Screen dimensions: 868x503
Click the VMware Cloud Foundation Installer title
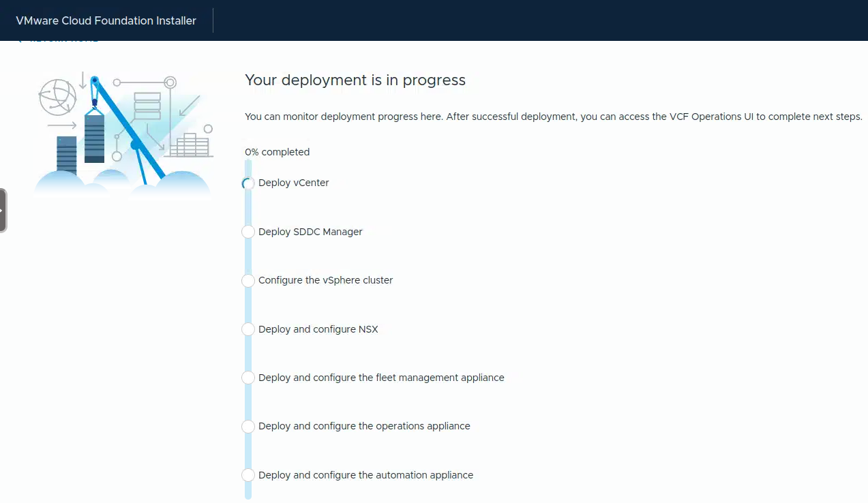coord(106,20)
